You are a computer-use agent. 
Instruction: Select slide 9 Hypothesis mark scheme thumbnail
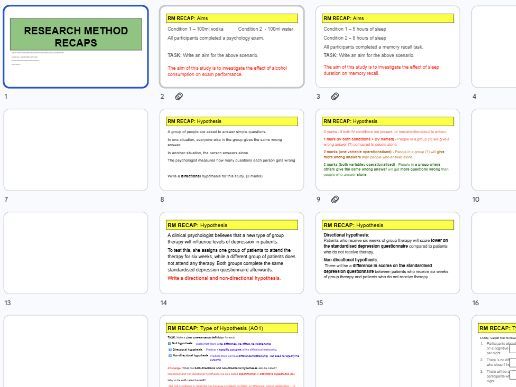coord(388,150)
